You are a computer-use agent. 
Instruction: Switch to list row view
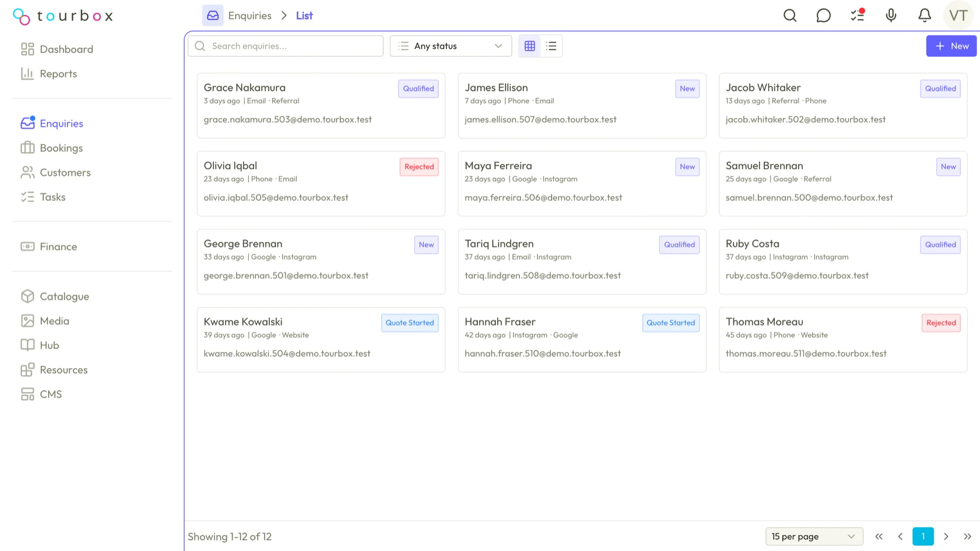pos(551,46)
